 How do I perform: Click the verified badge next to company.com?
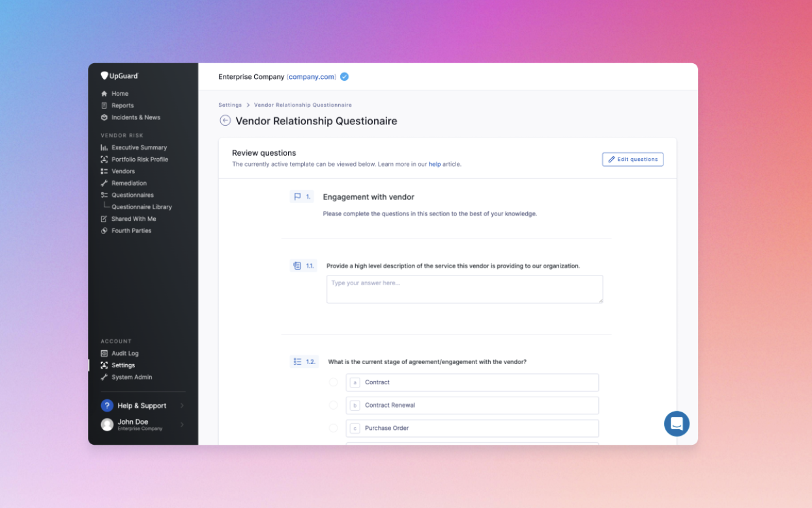click(344, 77)
